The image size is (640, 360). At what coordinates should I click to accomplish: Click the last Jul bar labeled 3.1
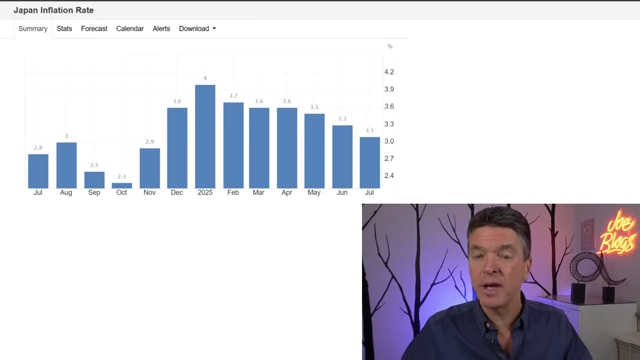369,162
